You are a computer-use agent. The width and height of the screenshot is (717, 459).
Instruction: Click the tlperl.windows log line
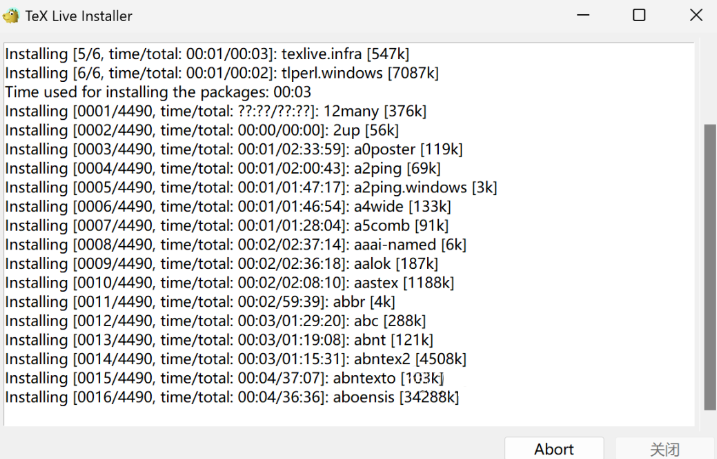222,73
